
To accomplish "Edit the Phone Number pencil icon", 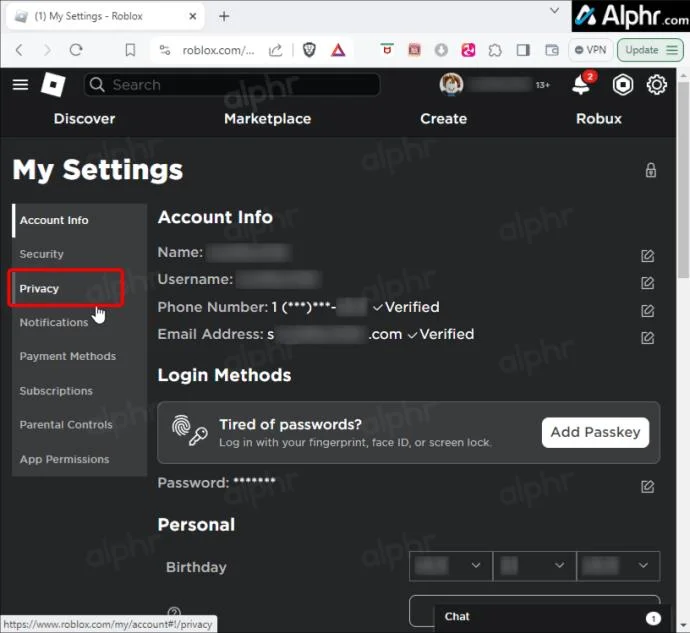I will click(x=647, y=311).
